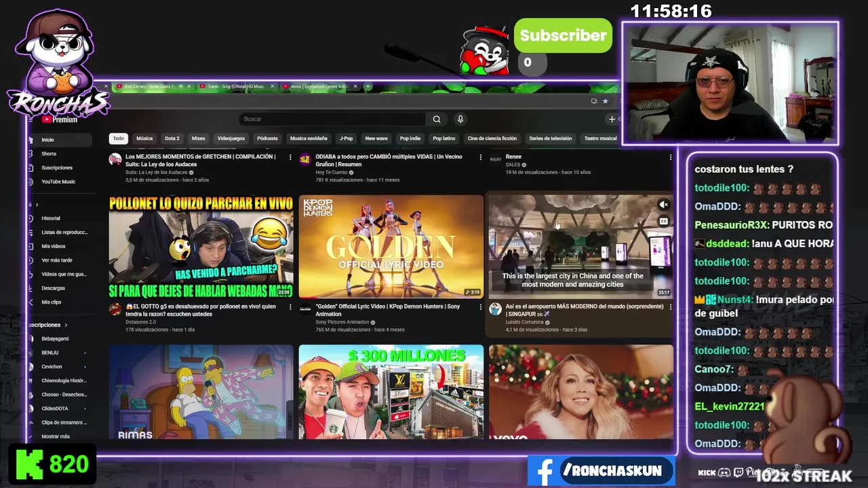Open Mis clips in sidebar

coord(60,302)
